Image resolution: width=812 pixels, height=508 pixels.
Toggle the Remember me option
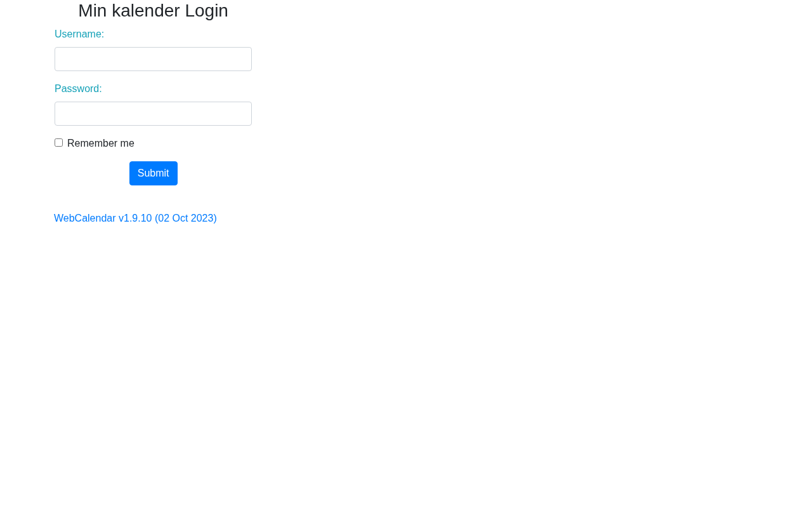click(x=58, y=143)
